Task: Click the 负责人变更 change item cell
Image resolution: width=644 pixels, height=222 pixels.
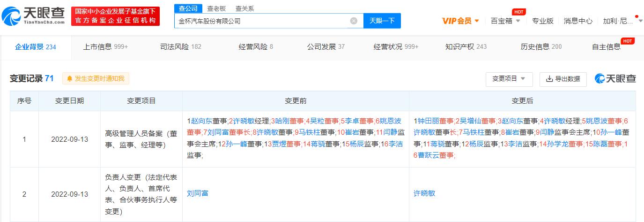Action: (141, 194)
